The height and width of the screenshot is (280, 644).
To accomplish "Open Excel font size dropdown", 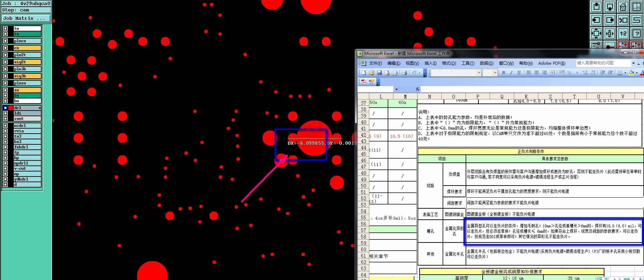I will [x=495, y=73].
